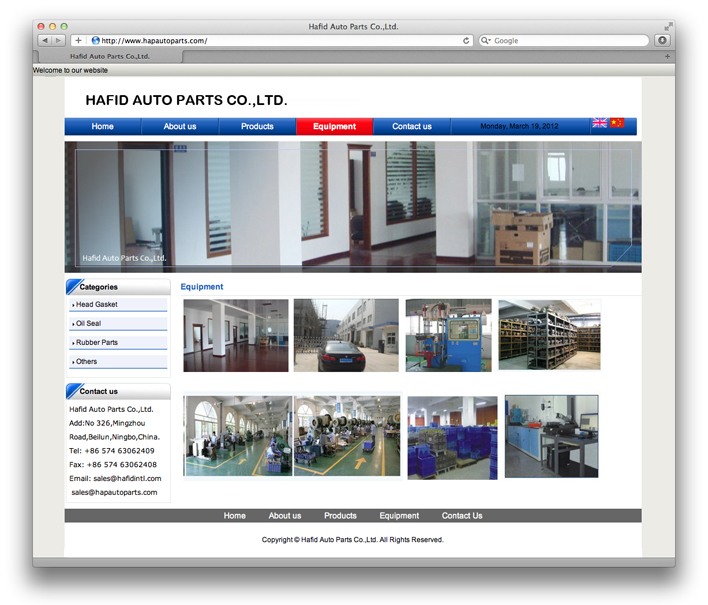Open the blue molding machine thumbnail
The width and height of the screenshot is (708, 605).
pos(448,335)
